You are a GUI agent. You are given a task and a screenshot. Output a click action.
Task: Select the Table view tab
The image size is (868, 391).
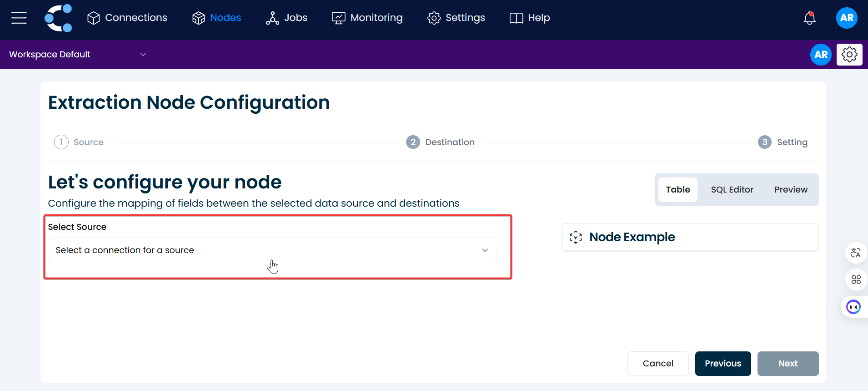tap(677, 190)
